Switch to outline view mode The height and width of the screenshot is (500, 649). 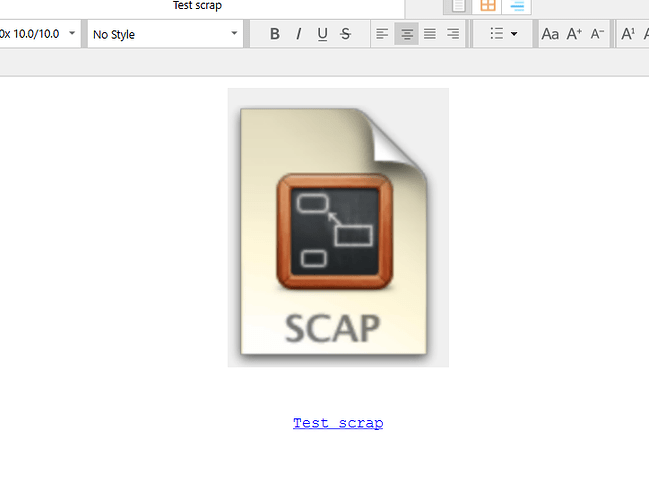click(x=517, y=5)
